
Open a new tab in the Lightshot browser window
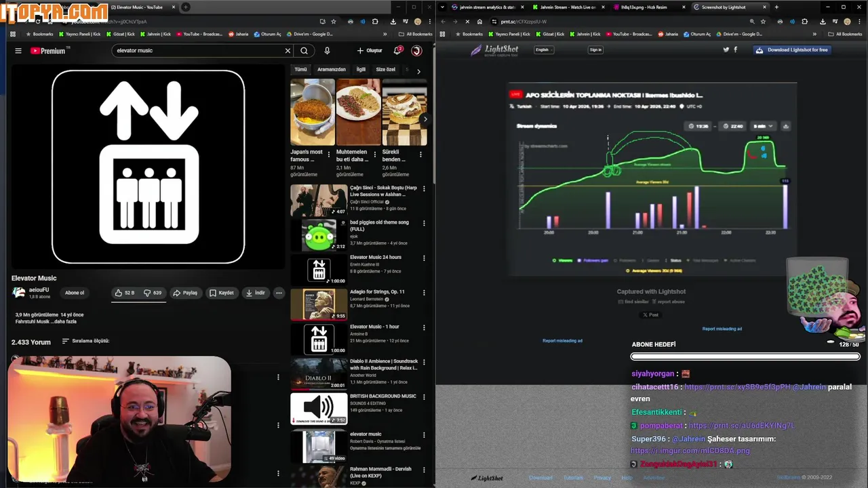pyautogui.click(x=776, y=7)
